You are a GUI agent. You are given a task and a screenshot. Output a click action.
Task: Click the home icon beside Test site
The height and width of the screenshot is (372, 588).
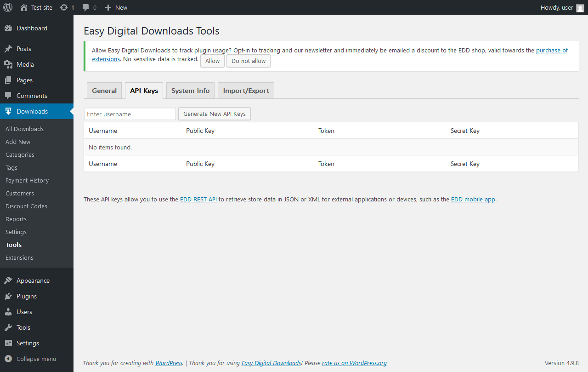coord(24,7)
